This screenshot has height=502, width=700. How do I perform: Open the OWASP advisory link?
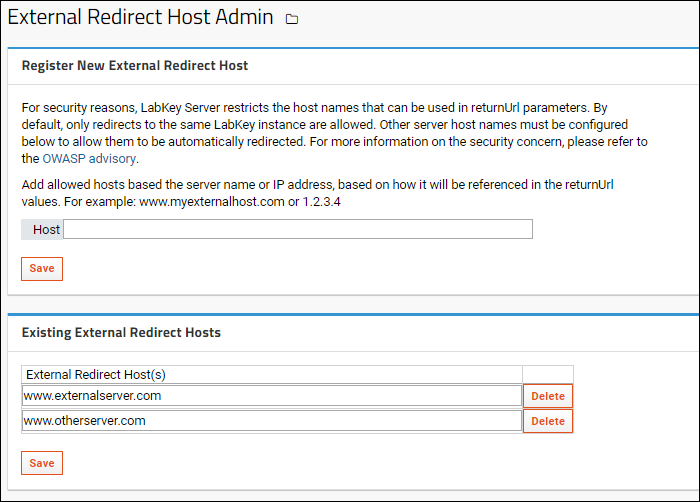89,159
